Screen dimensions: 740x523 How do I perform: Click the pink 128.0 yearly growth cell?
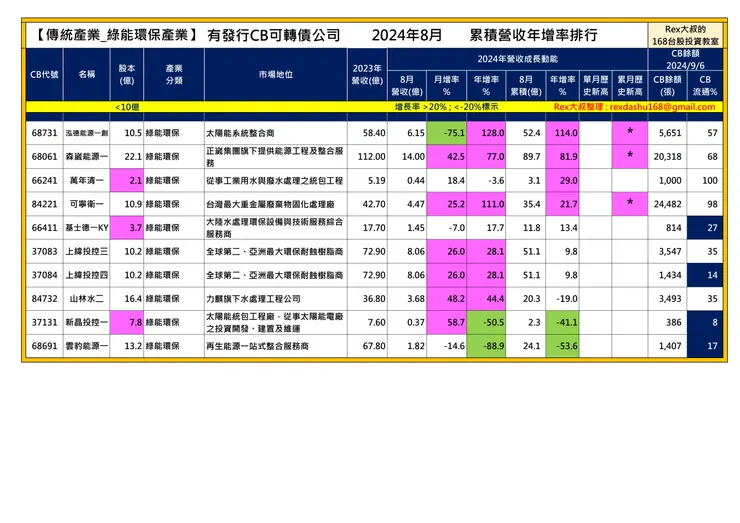pos(486,133)
